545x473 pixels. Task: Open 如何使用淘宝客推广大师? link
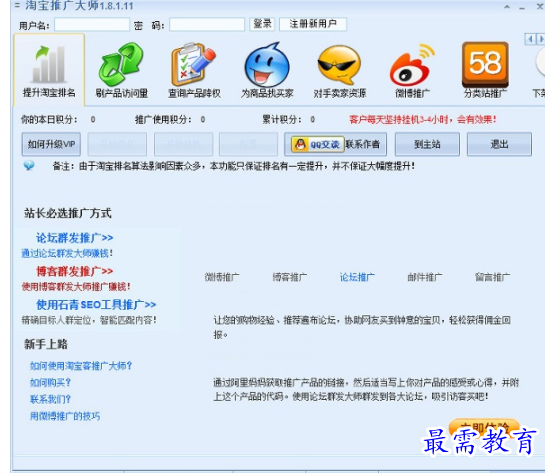click(81, 366)
